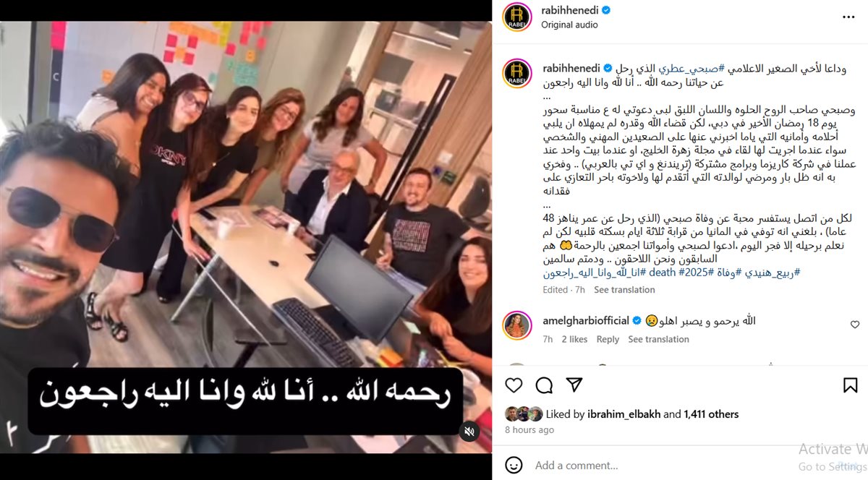The width and height of the screenshot is (868, 480).
Task: Like the post with the heart icon
Action: pyautogui.click(x=514, y=385)
